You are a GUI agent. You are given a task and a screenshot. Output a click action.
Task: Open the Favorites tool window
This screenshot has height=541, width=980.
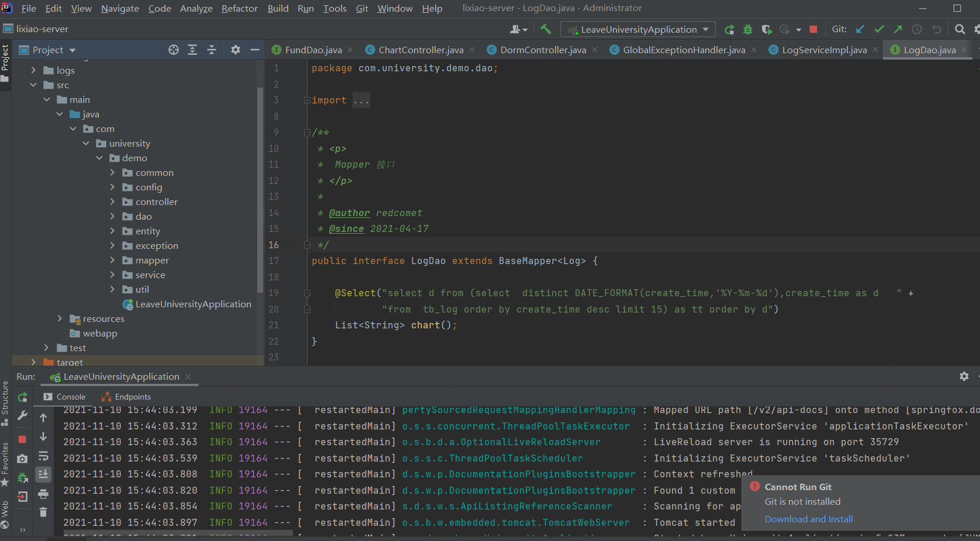[5, 464]
